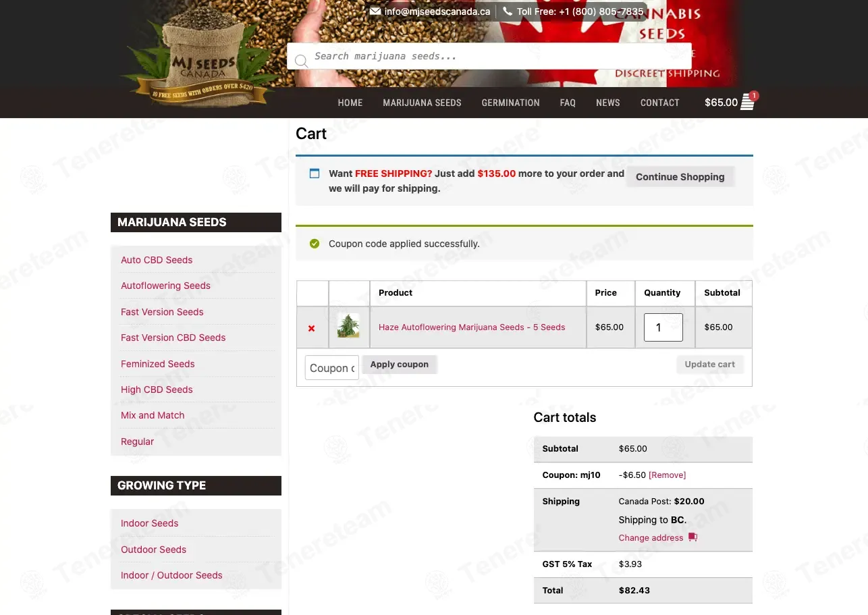Remove the mj10 coupon
868x615 pixels.
667,475
